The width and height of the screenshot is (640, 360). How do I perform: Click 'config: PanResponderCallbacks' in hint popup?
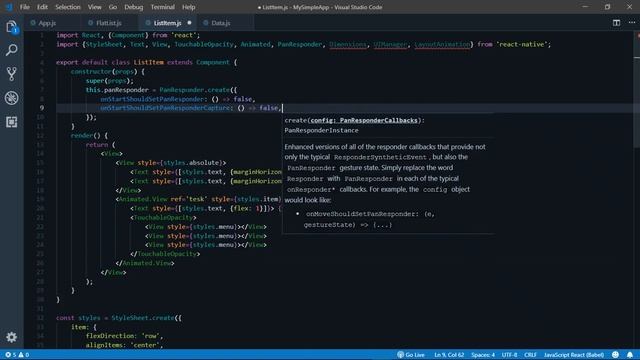click(364, 120)
